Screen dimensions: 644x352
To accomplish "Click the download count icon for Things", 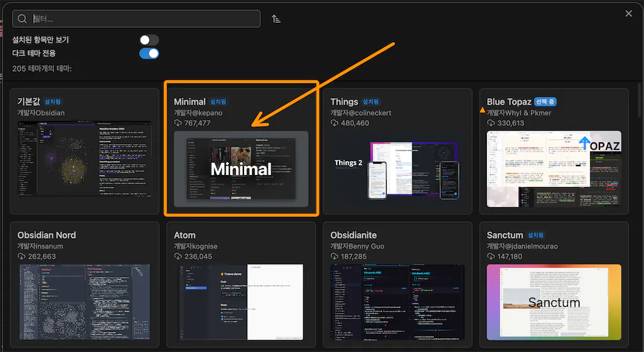I will pyautogui.click(x=335, y=123).
